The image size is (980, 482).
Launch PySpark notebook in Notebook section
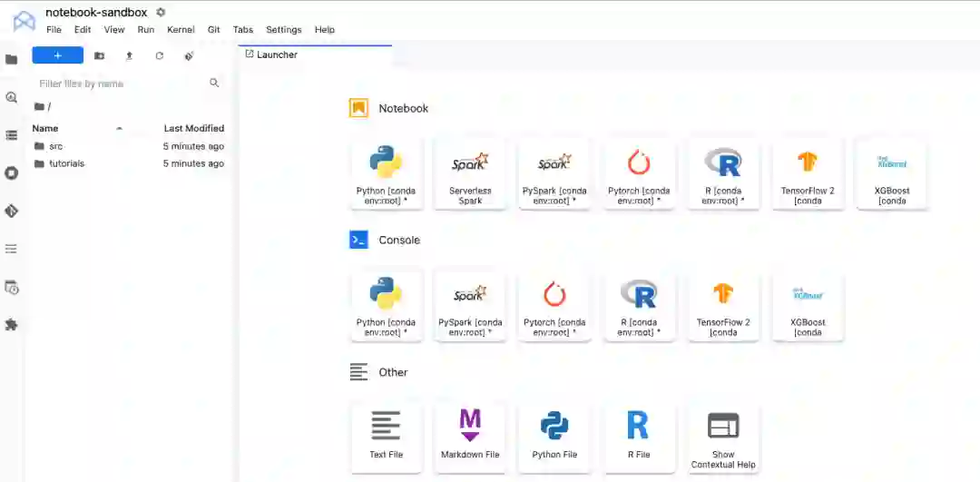(x=554, y=173)
